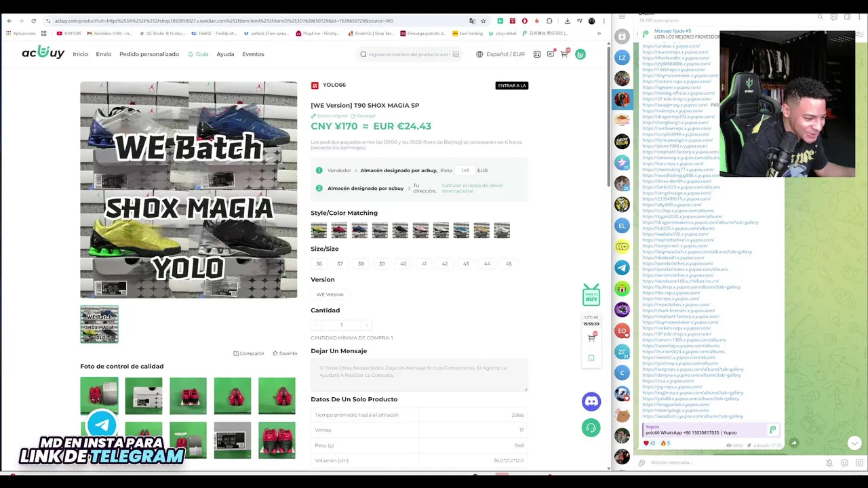This screenshot has width=868, height=488.
Task: Open Telegram channel more options menu
Action: pos(860,17)
